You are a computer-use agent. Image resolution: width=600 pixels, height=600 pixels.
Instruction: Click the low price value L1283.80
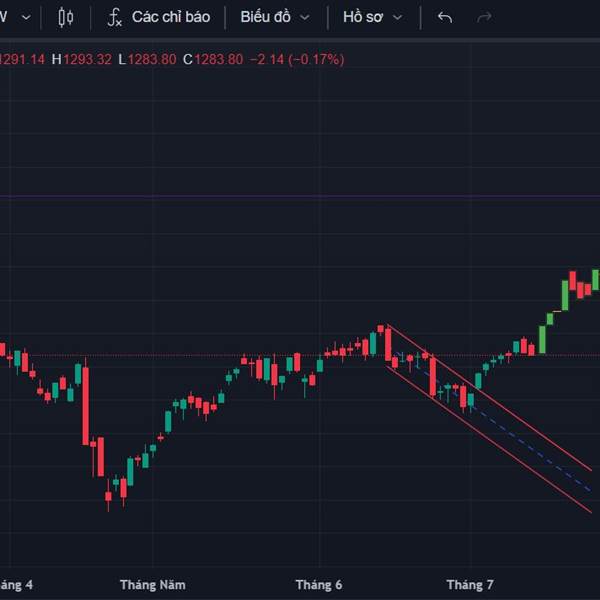(147, 59)
